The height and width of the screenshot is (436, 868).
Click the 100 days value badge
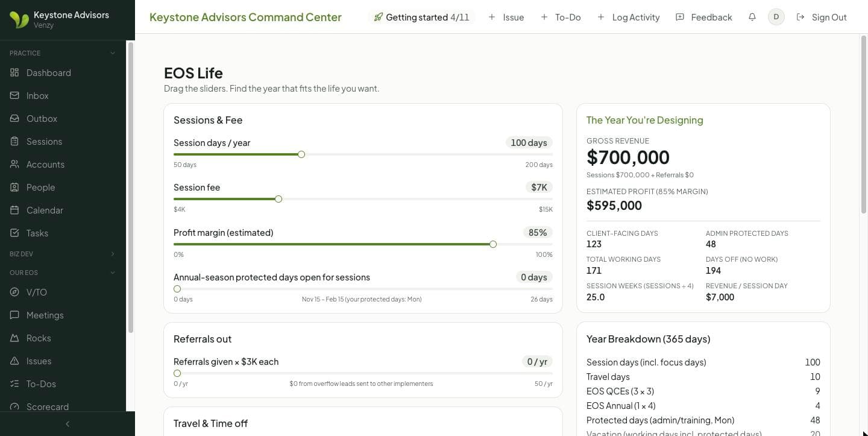529,143
